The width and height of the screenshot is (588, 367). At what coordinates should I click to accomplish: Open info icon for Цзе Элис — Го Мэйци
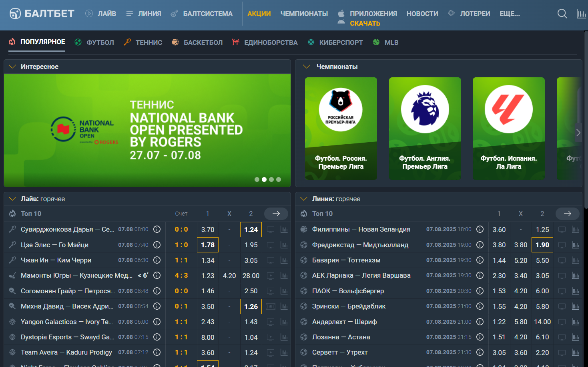click(x=157, y=245)
